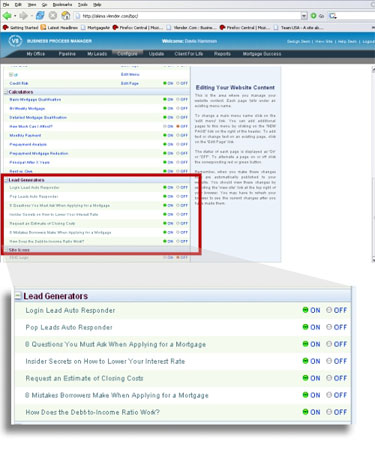
Task: Click the browser Home icon
Action: click(x=66, y=15)
